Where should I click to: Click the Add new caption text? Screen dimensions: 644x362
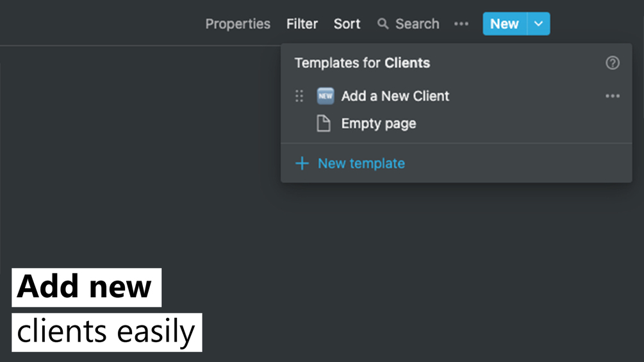coord(85,287)
